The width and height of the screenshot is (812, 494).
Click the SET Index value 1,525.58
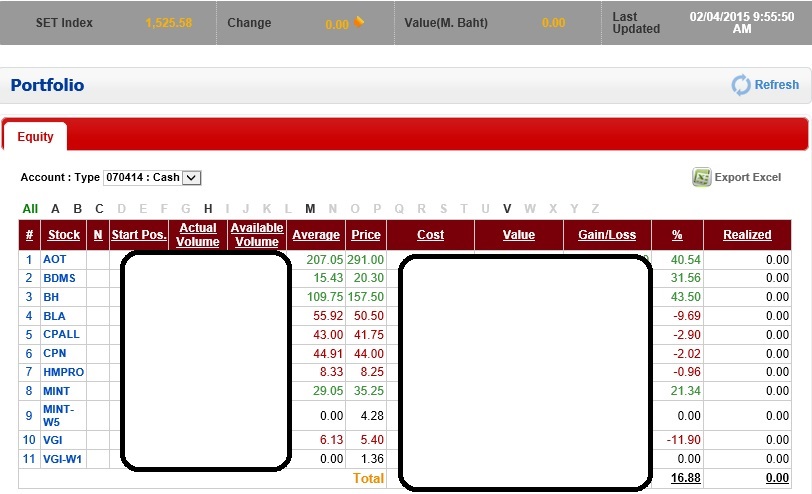[168, 23]
